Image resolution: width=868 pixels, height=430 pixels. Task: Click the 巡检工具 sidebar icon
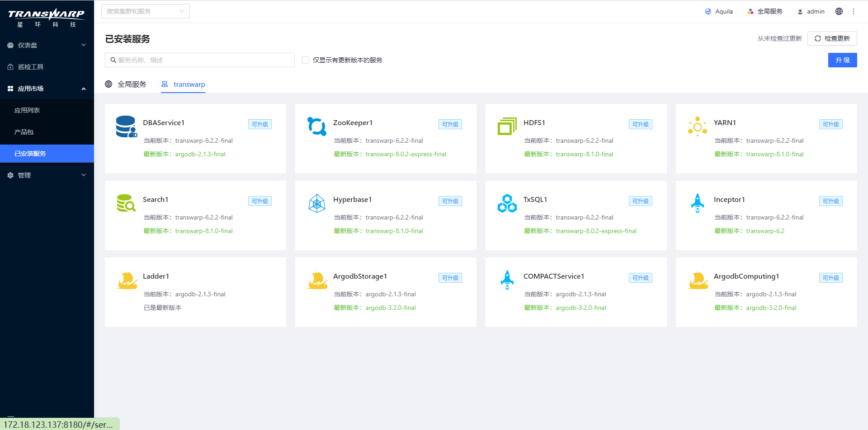pos(10,67)
